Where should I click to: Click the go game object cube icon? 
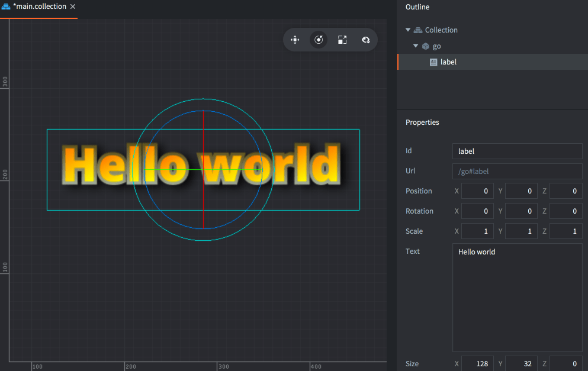coord(426,46)
